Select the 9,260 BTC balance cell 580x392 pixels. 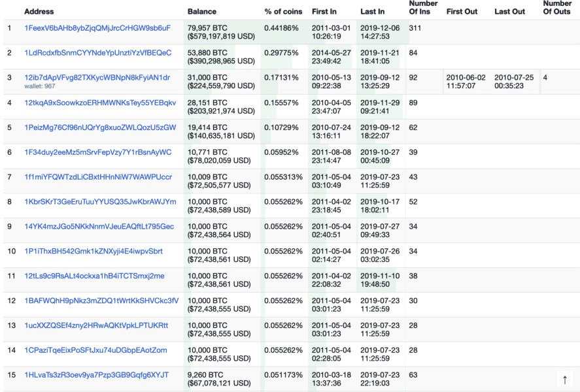point(219,379)
